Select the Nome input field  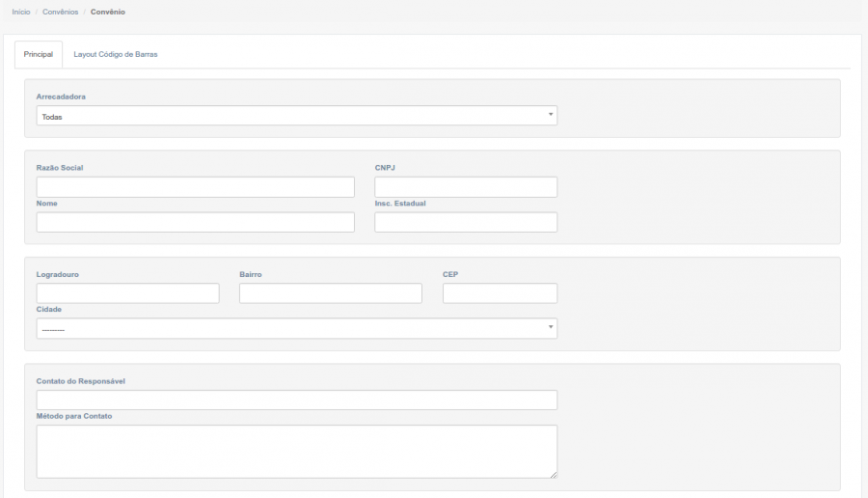tap(195, 223)
